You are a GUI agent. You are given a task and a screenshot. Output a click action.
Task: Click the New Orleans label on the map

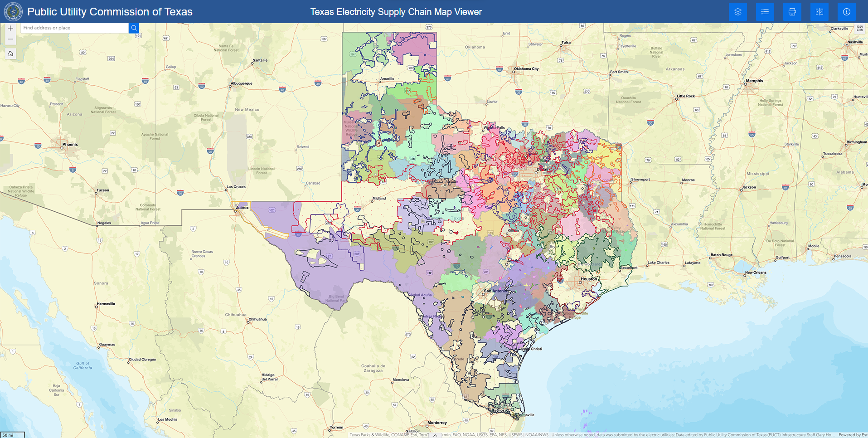[756, 273]
